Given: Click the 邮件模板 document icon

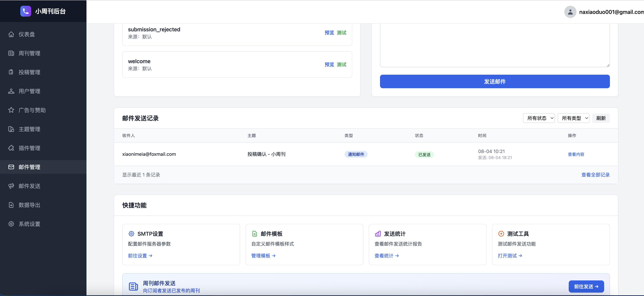Looking at the screenshot, I should coord(255,234).
